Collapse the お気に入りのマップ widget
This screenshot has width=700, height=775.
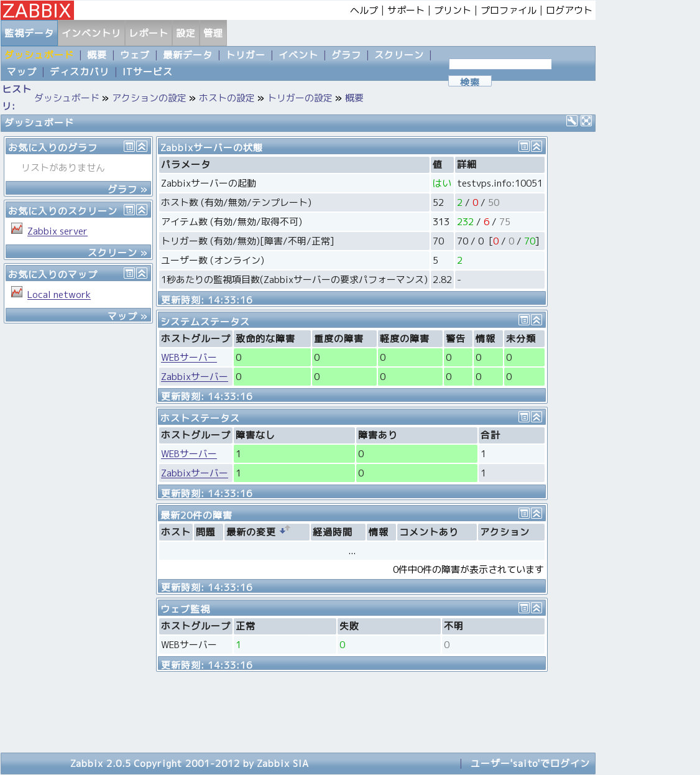[x=142, y=273]
